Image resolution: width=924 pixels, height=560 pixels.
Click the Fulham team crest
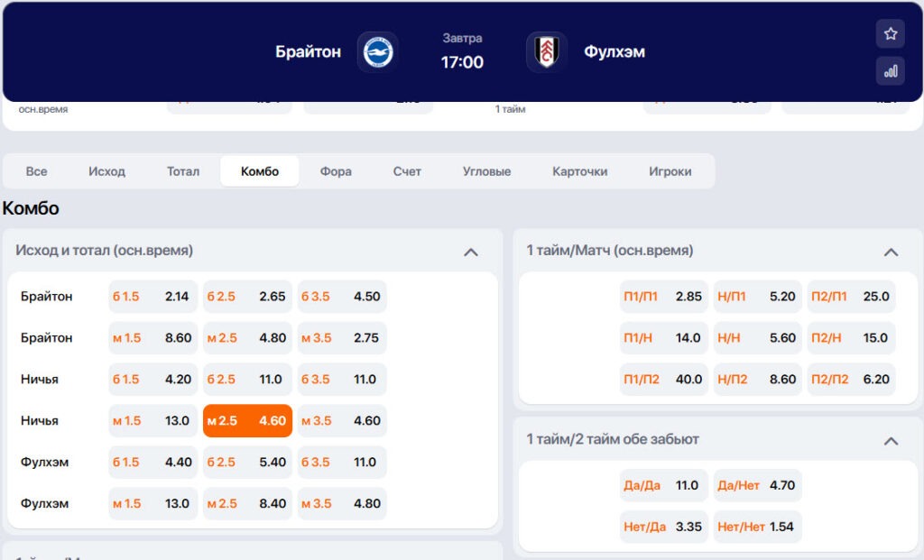tap(546, 51)
